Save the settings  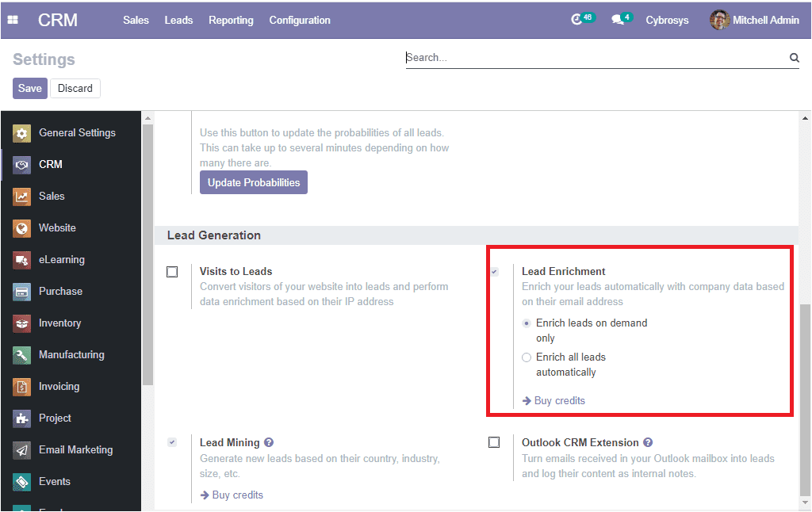[x=30, y=89]
